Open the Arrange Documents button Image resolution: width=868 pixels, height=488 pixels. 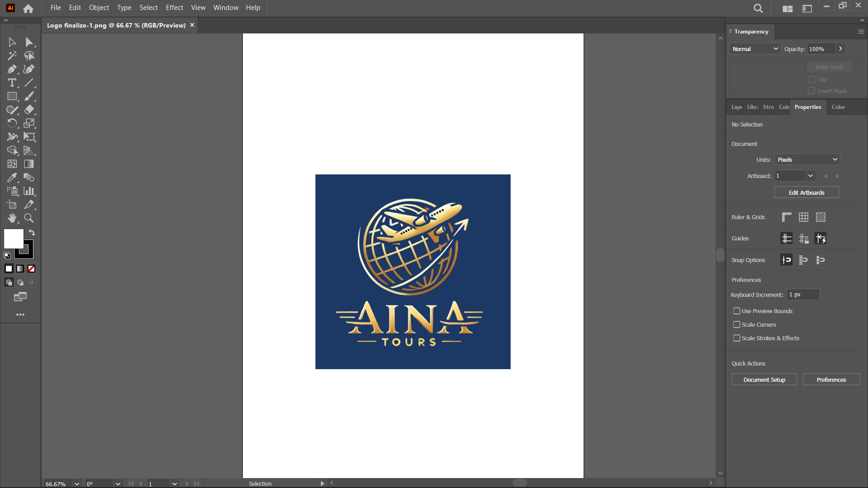[x=788, y=9]
